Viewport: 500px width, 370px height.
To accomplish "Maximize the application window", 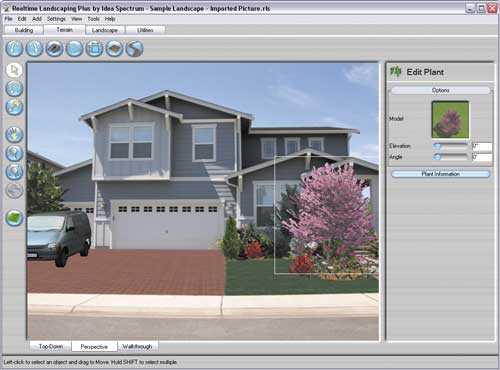I will point(481,8).
